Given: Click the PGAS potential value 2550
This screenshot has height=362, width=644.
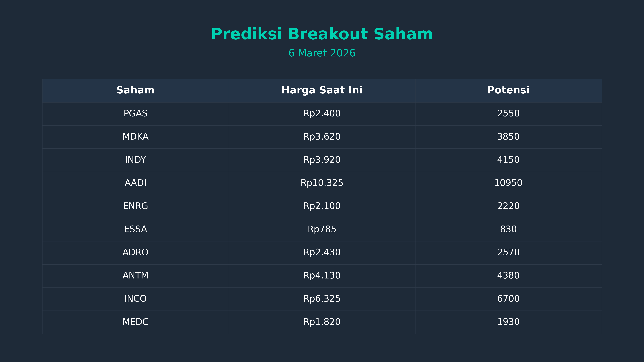Looking at the screenshot, I should pos(508,113).
